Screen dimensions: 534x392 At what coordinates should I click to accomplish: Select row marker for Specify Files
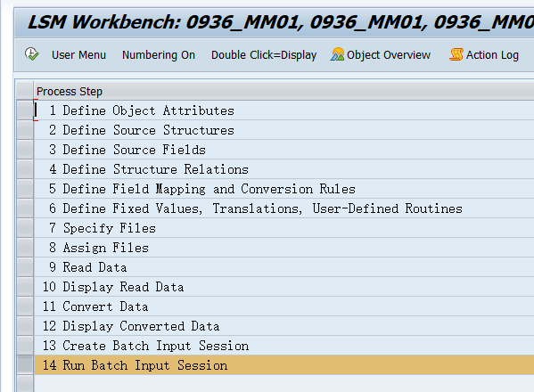click(x=25, y=228)
